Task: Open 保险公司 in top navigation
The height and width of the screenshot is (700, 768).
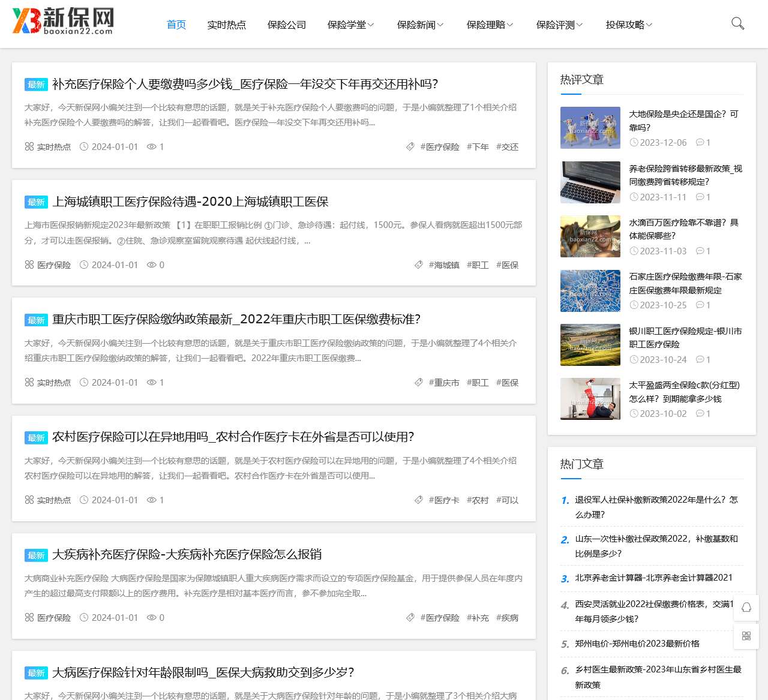Action: [x=286, y=25]
